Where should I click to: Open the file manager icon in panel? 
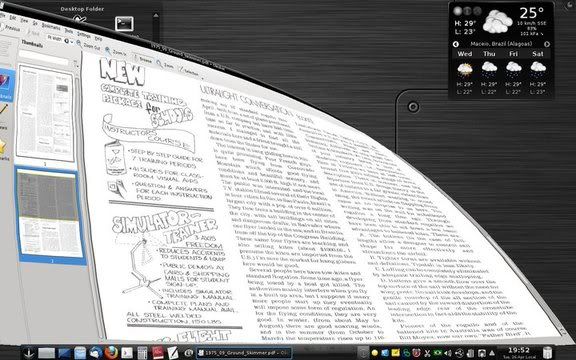click(80, 353)
